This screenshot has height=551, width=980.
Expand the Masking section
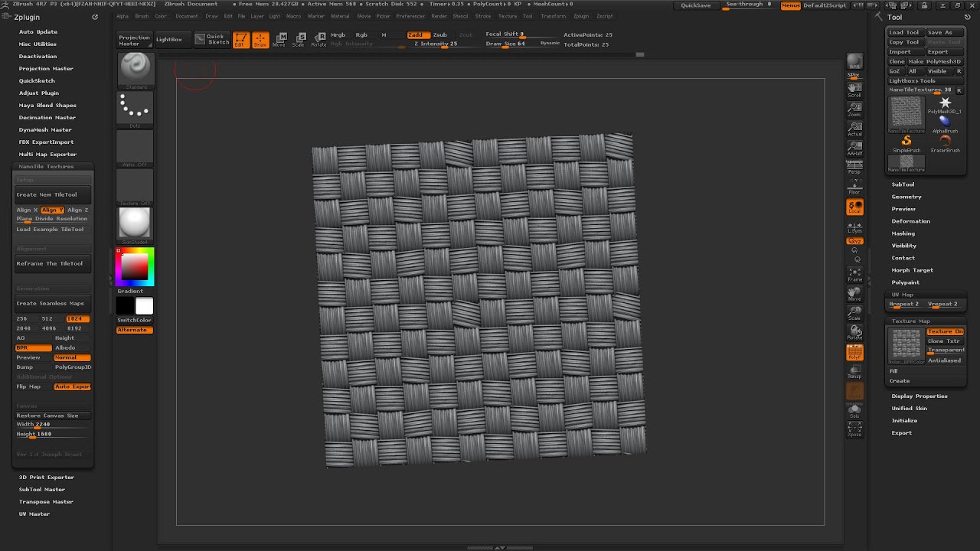click(x=903, y=233)
